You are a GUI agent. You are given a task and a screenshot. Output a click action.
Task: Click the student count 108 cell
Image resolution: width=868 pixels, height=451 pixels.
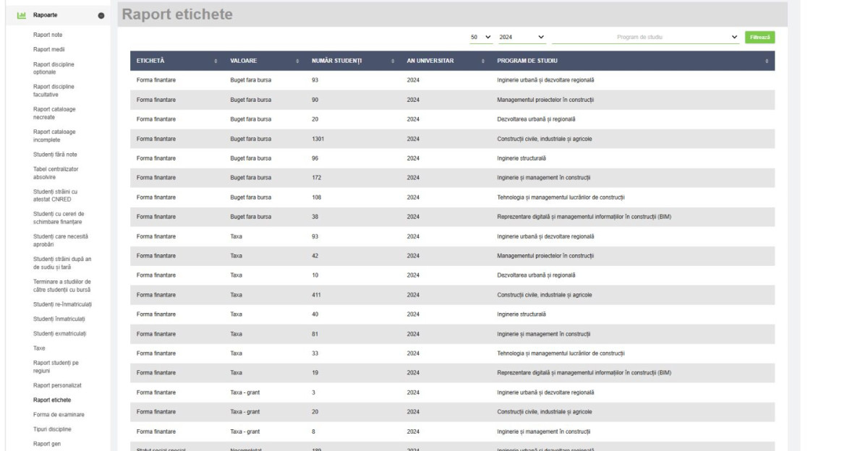[x=316, y=197]
